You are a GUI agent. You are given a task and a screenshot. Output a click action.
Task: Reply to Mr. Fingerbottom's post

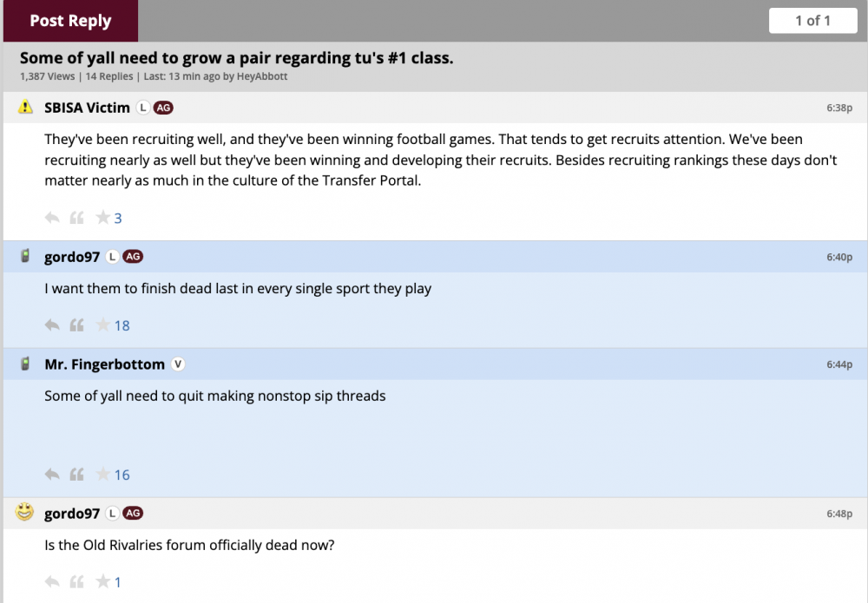pyautogui.click(x=52, y=475)
